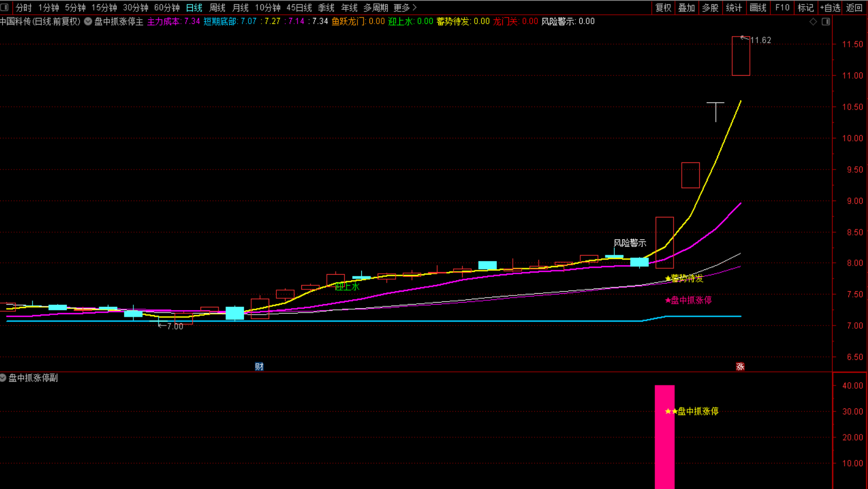Click the blue 财 finance marker
This screenshot has width=868, height=489.
click(x=259, y=366)
